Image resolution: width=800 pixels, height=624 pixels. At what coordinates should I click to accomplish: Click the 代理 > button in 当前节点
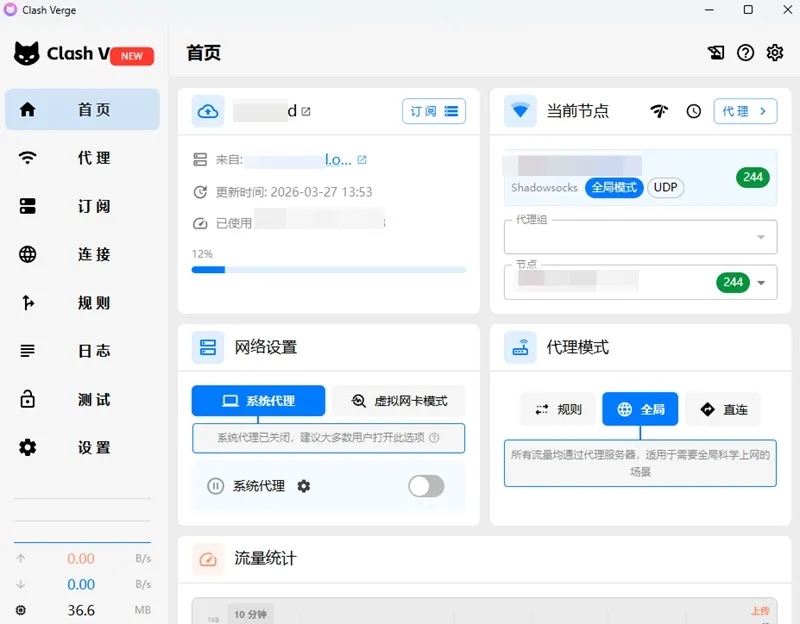point(745,111)
